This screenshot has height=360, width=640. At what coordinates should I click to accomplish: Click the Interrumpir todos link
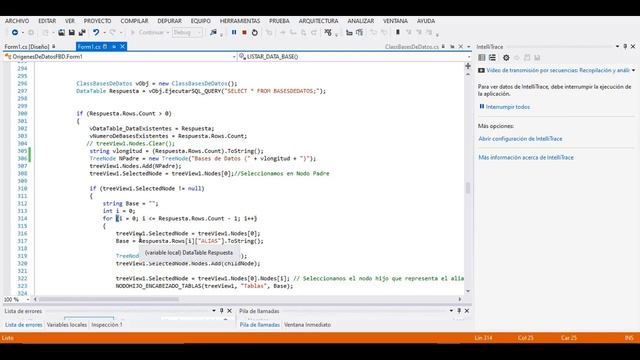click(x=507, y=107)
